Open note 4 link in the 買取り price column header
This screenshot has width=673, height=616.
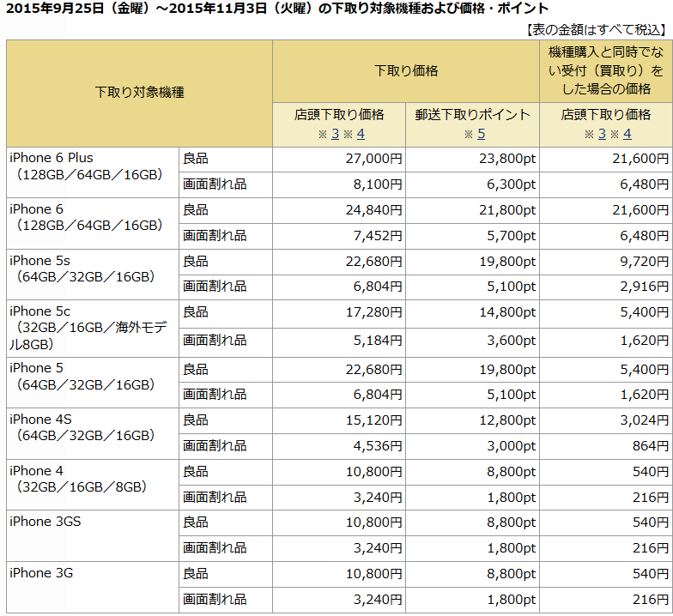point(628,134)
